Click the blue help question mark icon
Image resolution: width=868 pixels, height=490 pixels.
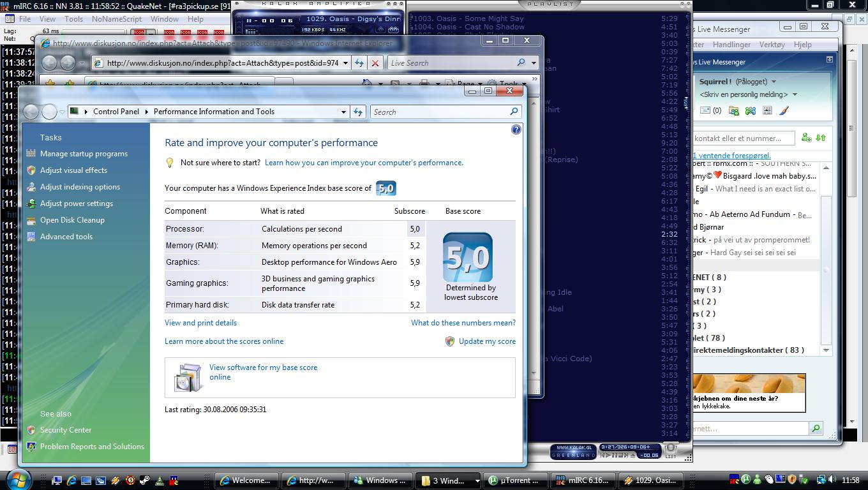516,130
